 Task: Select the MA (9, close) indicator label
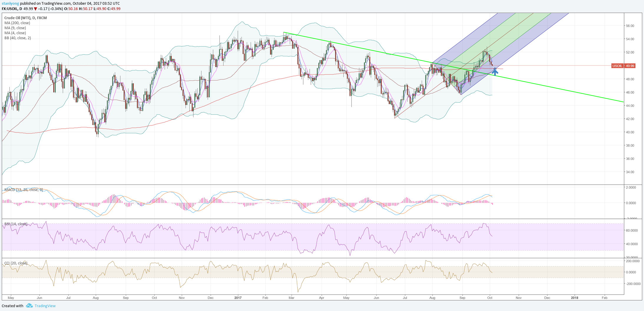pos(15,28)
